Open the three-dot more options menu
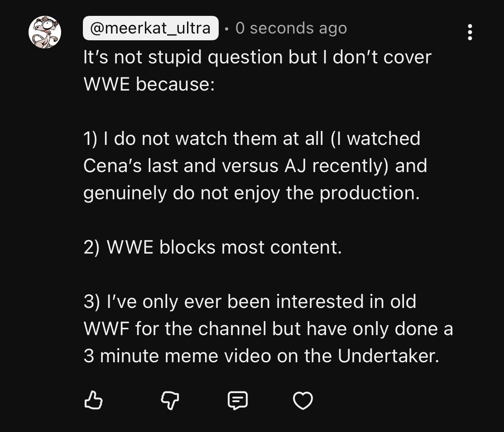 (x=470, y=32)
